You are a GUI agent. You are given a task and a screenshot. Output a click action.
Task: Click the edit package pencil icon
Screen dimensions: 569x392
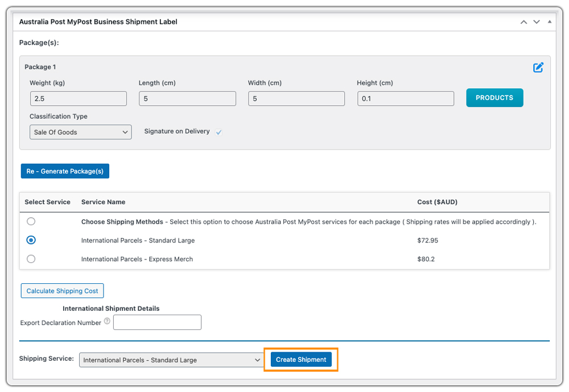(x=538, y=67)
